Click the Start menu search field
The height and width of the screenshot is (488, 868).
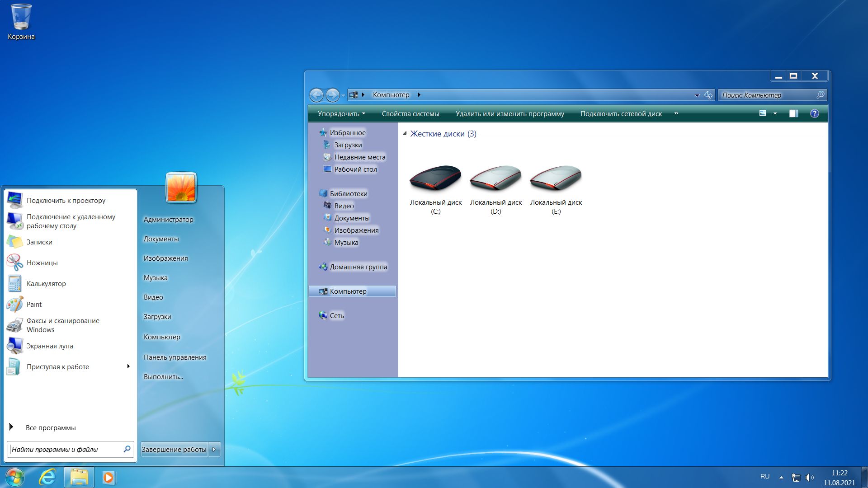click(66, 449)
